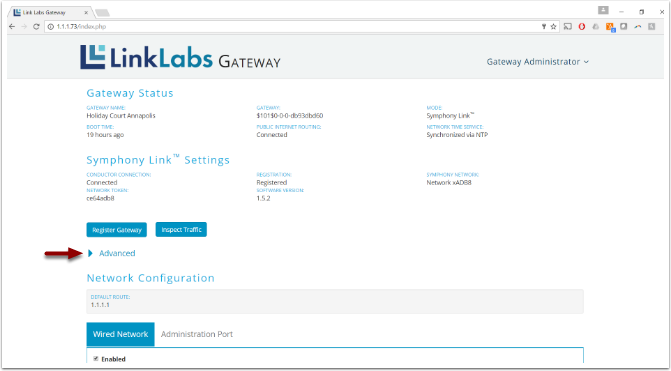The width and height of the screenshot is (671, 371).
Task: Reload the gateway page
Action: click(36, 27)
